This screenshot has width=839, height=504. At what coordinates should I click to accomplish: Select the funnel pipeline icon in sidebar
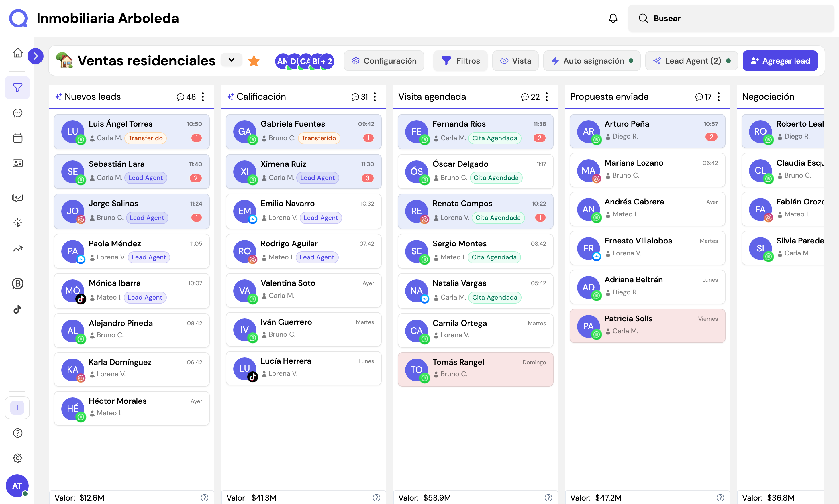pyautogui.click(x=18, y=88)
